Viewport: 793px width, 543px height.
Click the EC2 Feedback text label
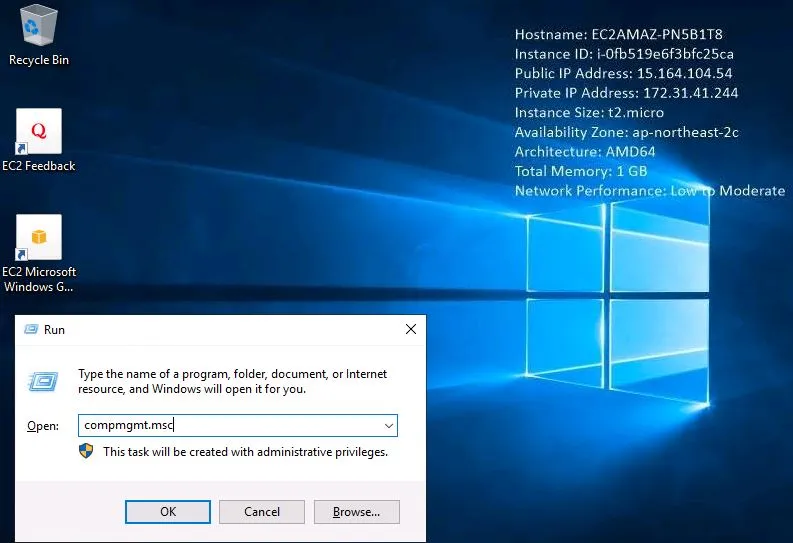(x=39, y=166)
